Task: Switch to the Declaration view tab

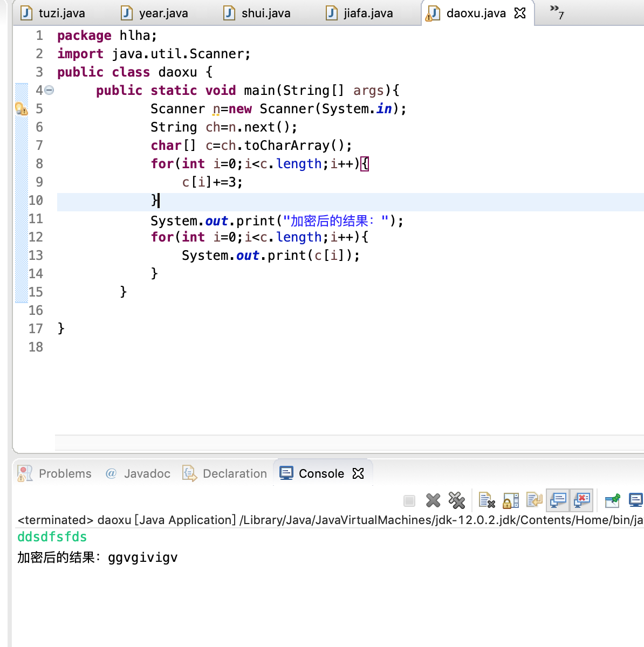Action: [x=234, y=473]
